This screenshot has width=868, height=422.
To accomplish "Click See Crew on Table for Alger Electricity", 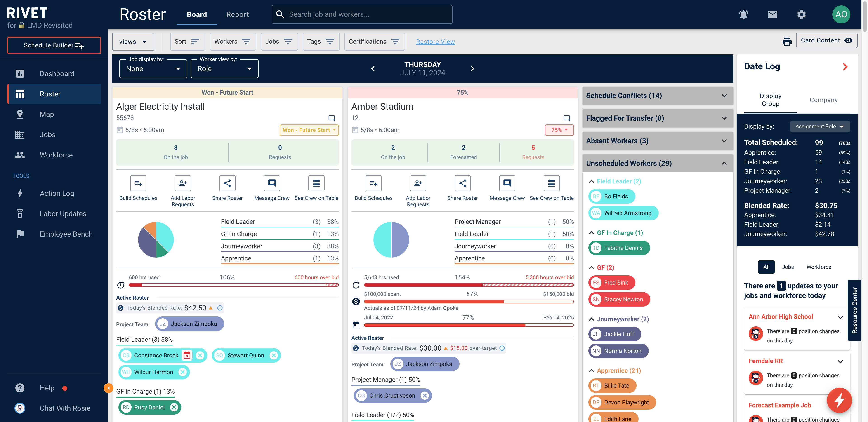I will click(x=316, y=183).
